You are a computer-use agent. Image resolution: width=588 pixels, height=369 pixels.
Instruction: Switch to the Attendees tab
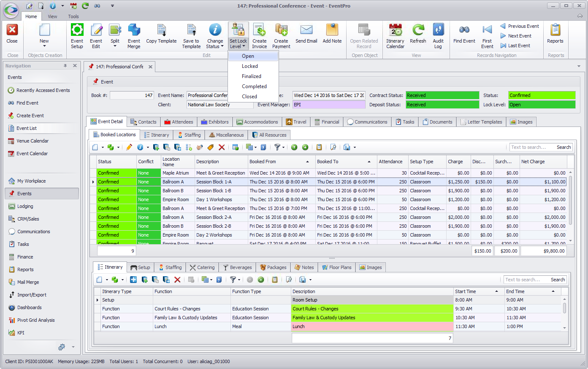[x=179, y=122]
